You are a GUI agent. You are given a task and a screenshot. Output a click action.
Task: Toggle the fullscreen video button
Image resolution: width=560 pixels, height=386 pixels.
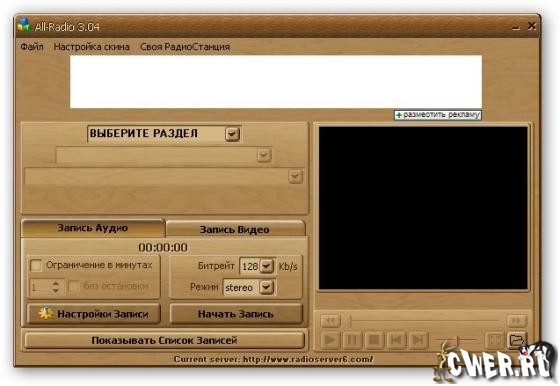[495, 340]
